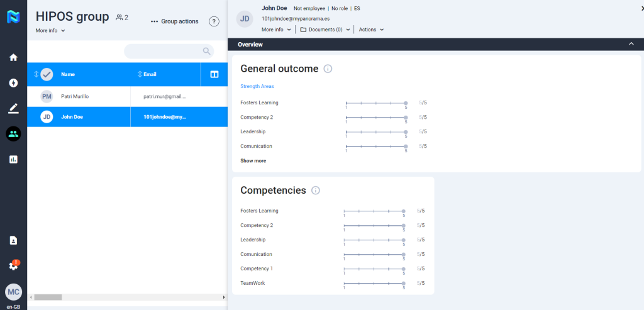This screenshot has width=644, height=310.
Task: Click info icon beside General outcome
Action: (x=328, y=69)
